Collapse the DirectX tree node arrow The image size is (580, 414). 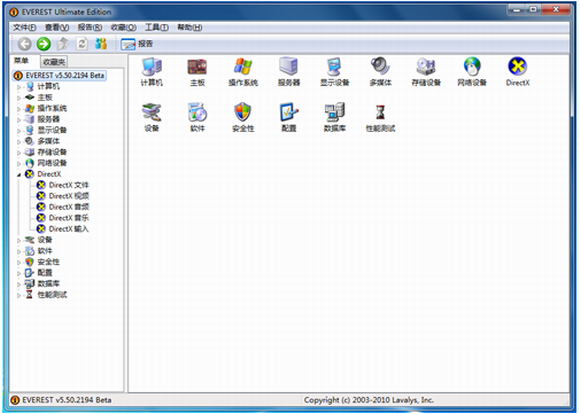(x=19, y=175)
